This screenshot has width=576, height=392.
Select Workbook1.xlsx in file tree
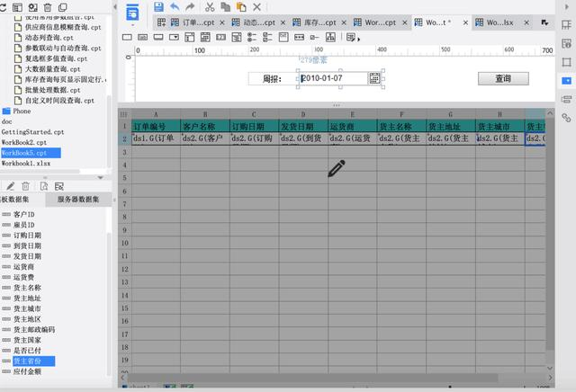click(x=26, y=164)
